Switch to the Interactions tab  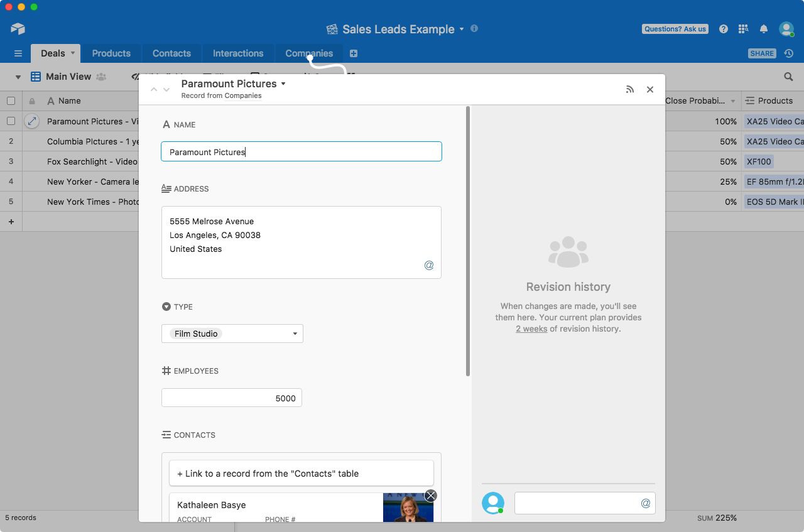pos(238,53)
